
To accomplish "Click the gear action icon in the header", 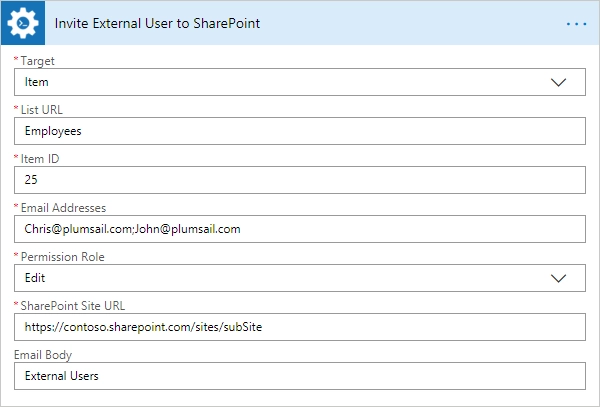I will (23, 23).
